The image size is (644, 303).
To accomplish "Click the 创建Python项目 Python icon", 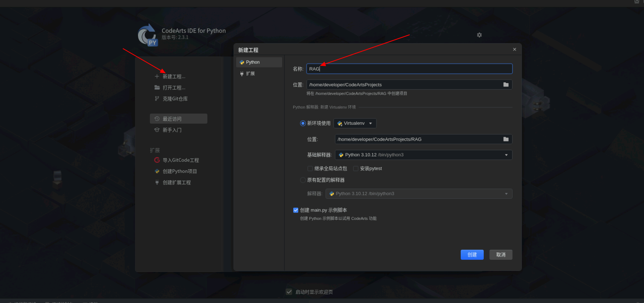I will pos(157,171).
